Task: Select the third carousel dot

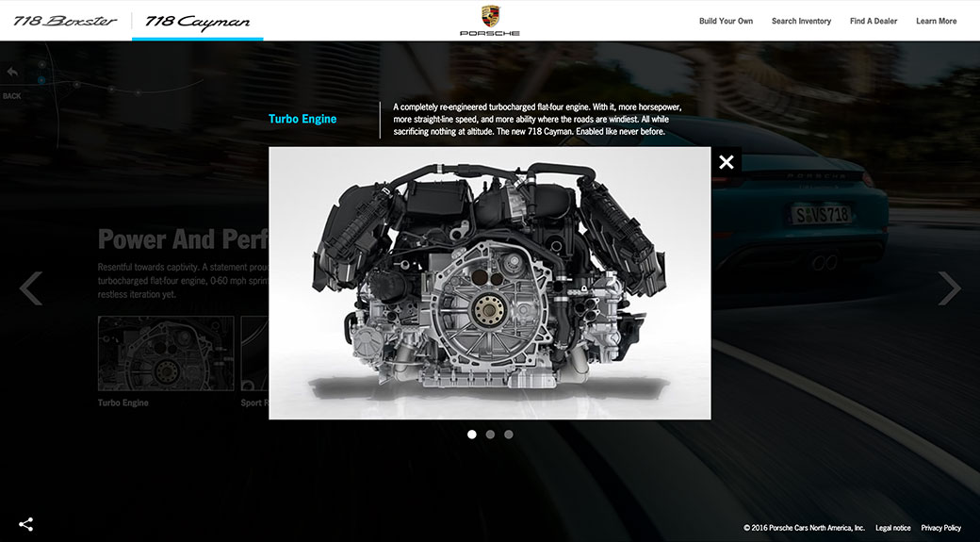Action: (509, 434)
